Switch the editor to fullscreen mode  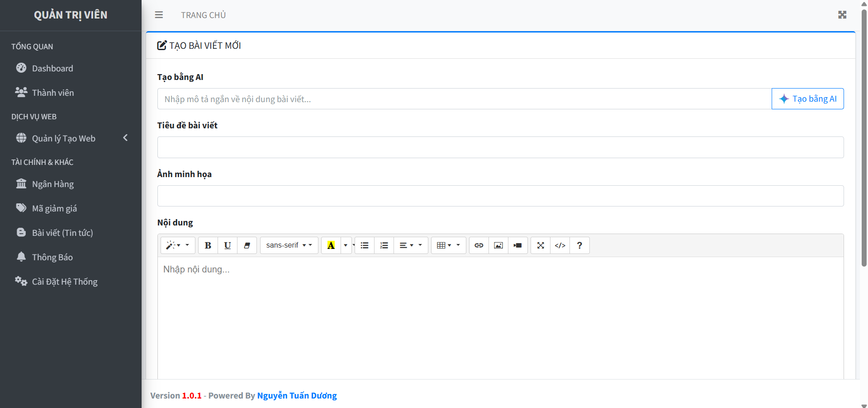[x=541, y=245]
